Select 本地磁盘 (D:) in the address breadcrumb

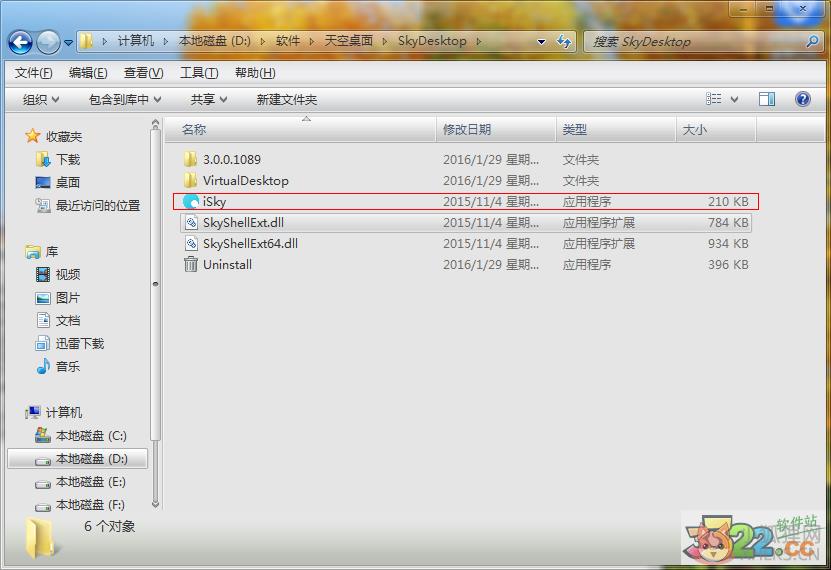(215, 41)
